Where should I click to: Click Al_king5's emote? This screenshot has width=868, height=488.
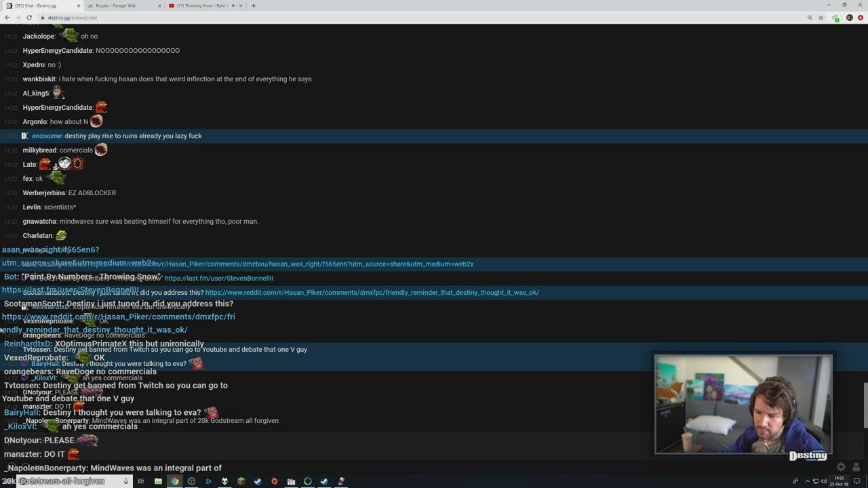pyautogui.click(x=58, y=93)
